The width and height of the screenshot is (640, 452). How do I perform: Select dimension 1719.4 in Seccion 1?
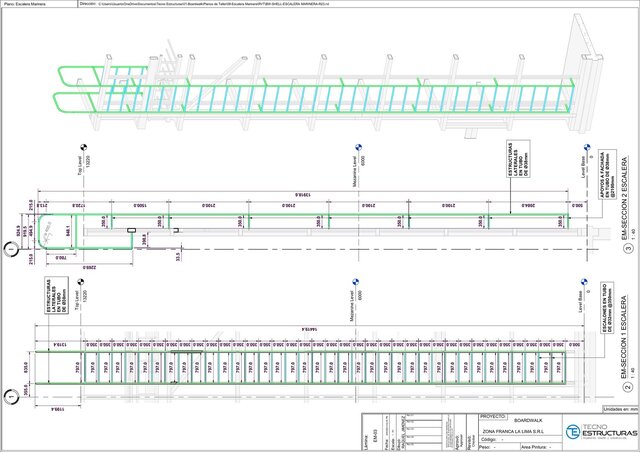click(58, 345)
